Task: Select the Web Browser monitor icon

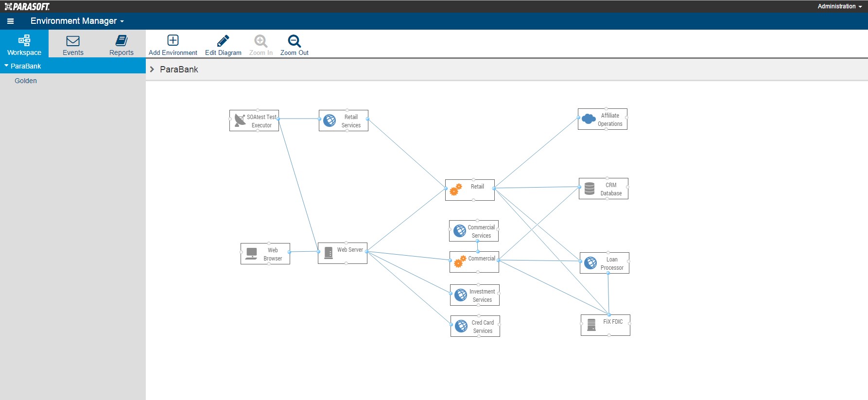Action: tap(251, 254)
